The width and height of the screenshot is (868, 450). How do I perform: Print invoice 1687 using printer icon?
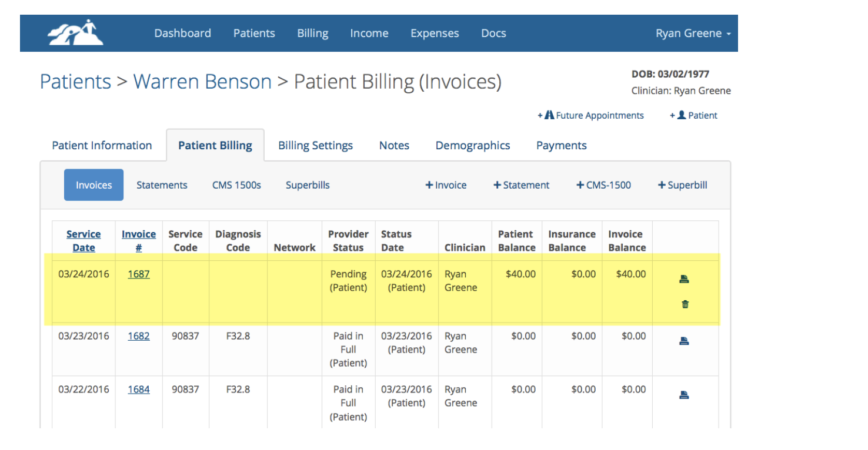[684, 279]
